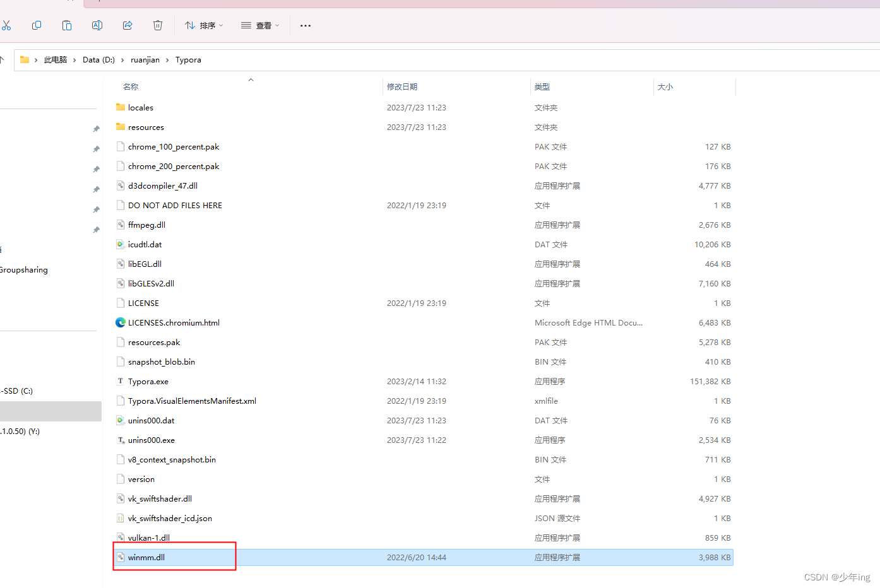Viewport: 880px width, 588px height.
Task: Sort by 修改日期 column header
Action: point(402,87)
